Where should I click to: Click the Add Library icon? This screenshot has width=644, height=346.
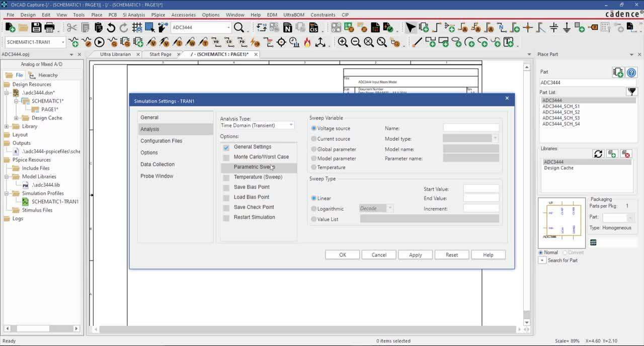point(612,153)
